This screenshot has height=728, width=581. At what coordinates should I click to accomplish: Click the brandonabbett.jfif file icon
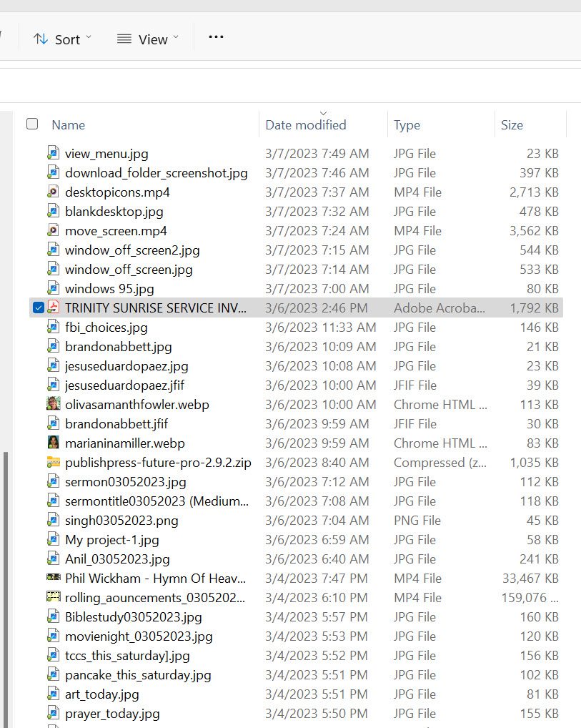[x=54, y=423]
